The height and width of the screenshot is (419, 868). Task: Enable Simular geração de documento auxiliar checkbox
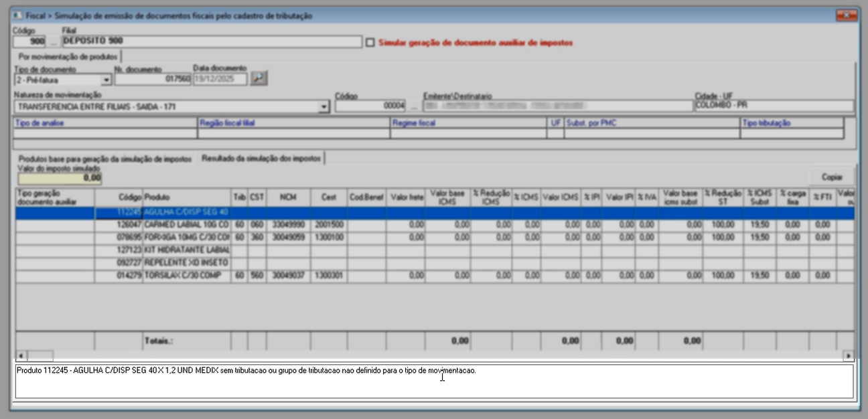[371, 42]
